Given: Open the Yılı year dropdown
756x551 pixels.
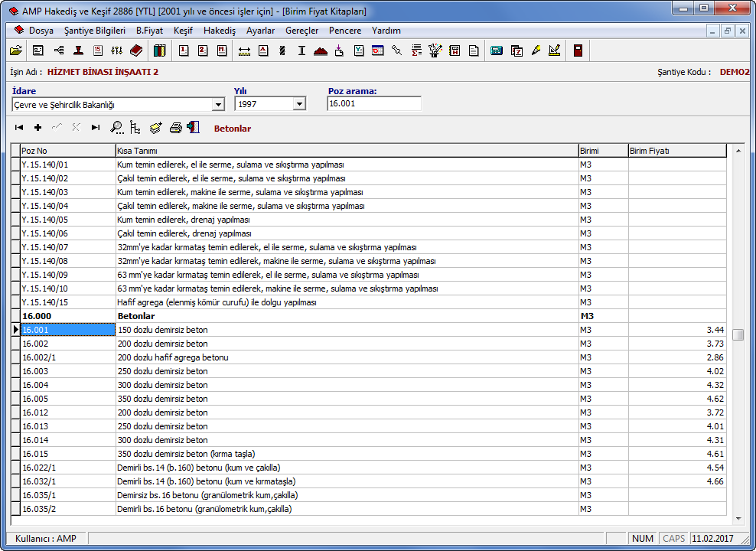Looking at the screenshot, I should [x=299, y=104].
